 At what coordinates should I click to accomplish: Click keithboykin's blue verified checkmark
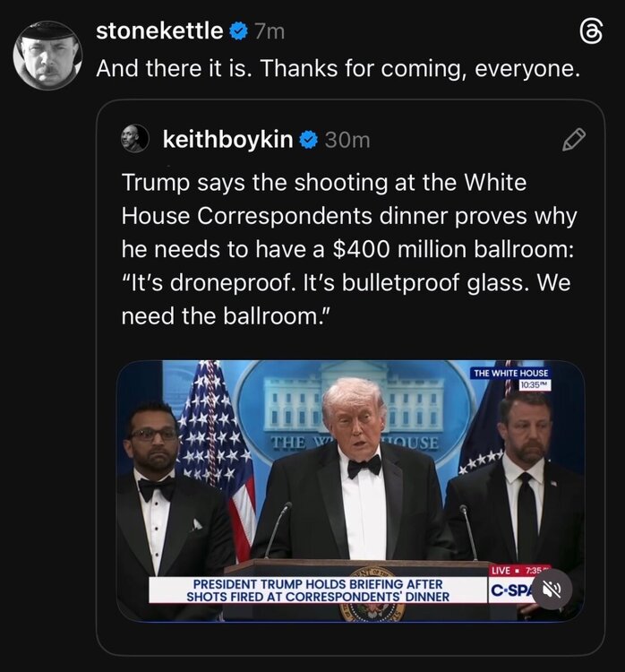point(308,139)
